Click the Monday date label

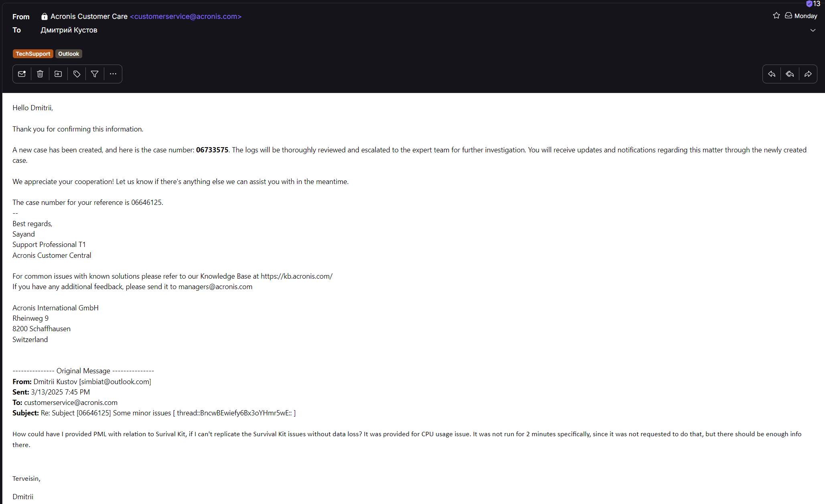coord(806,16)
